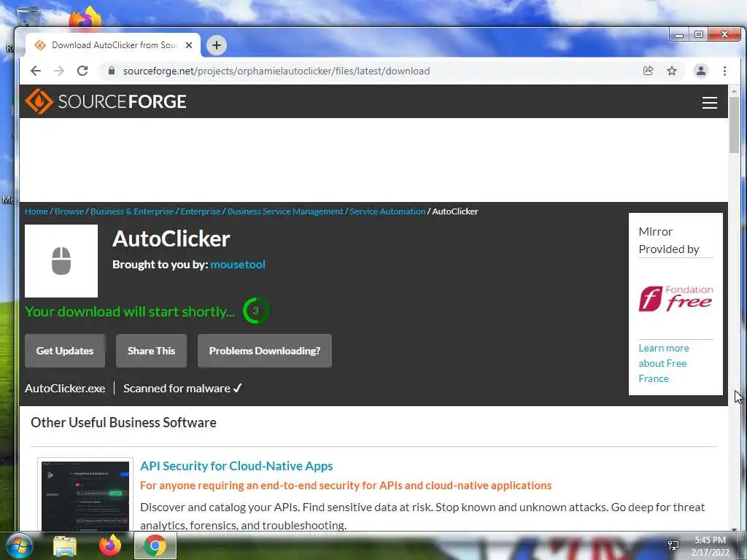Screen dimensions: 747x560
Task: Open Service Automation breadcrumb link
Action: coord(387,211)
